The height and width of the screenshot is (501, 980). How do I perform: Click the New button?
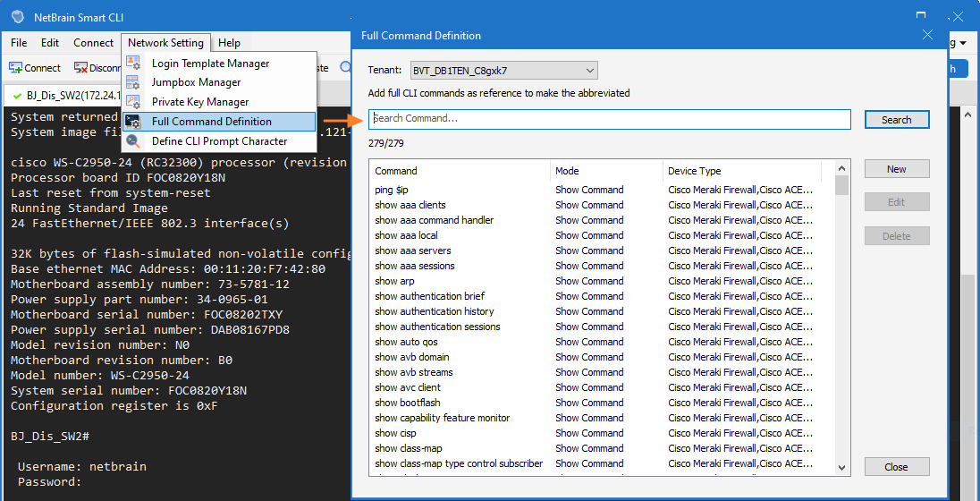coord(897,169)
